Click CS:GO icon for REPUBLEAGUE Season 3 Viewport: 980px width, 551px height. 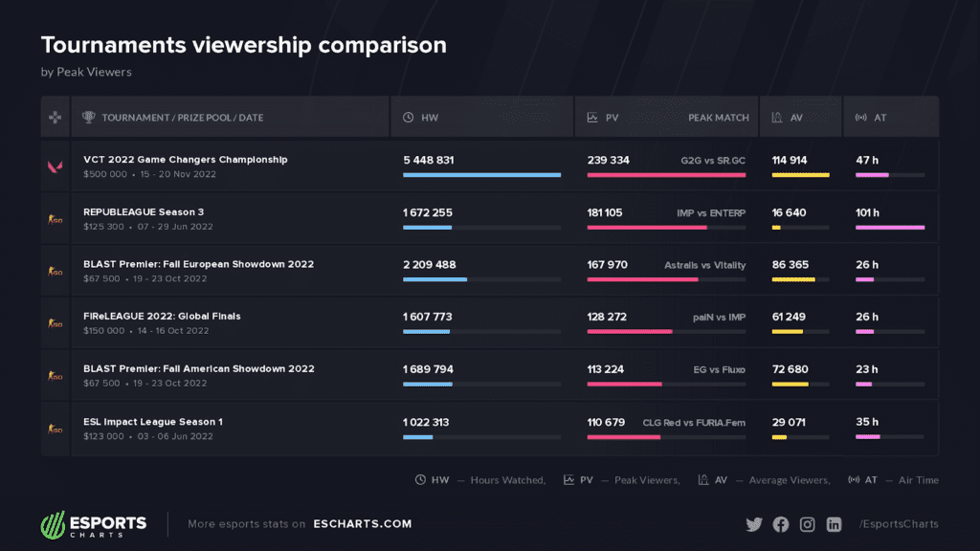point(55,219)
